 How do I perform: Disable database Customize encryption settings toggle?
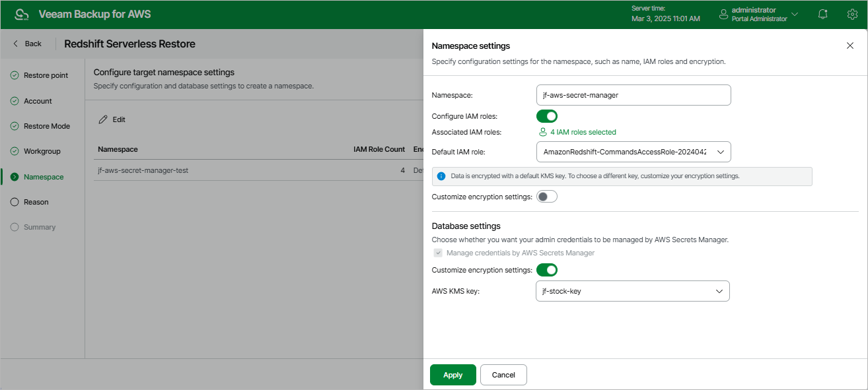point(547,270)
